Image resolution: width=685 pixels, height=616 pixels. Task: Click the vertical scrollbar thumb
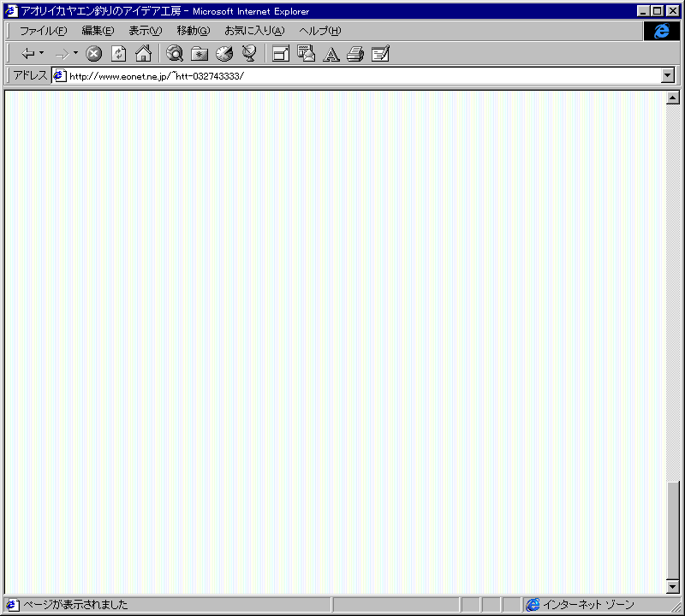pos(673,530)
